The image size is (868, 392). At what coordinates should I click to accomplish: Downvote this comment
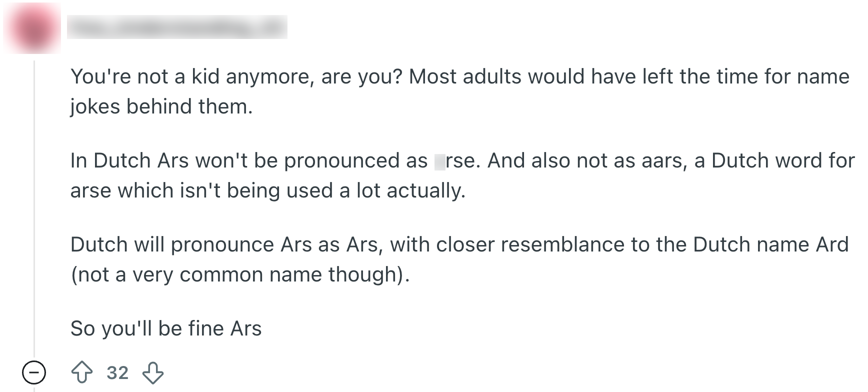pyautogui.click(x=153, y=372)
